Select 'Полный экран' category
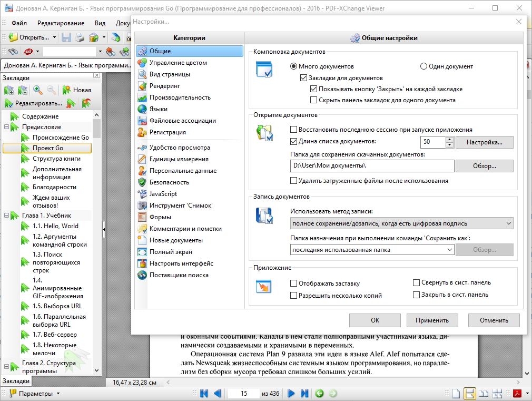Image resolution: width=532 pixels, height=401 pixels. click(x=190, y=252)
